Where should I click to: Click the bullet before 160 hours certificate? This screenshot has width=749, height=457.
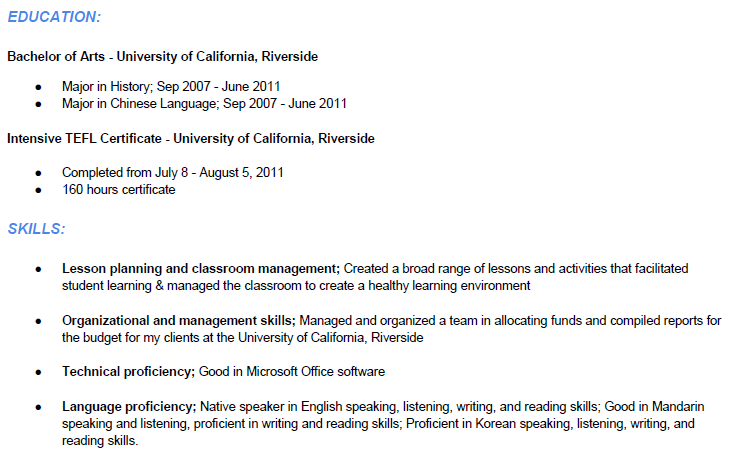[38, 189]
